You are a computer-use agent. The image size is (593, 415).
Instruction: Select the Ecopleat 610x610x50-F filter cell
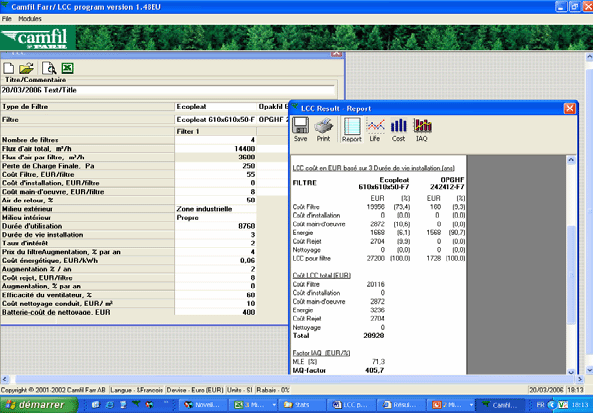[x=216, y=120]
